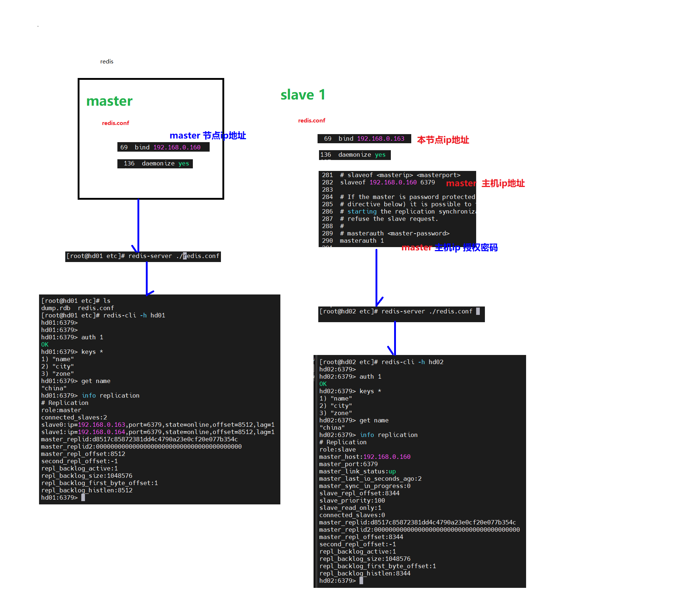Click the master 'daemonize yes' snippet
700x613 pixels.
point(155,164)
